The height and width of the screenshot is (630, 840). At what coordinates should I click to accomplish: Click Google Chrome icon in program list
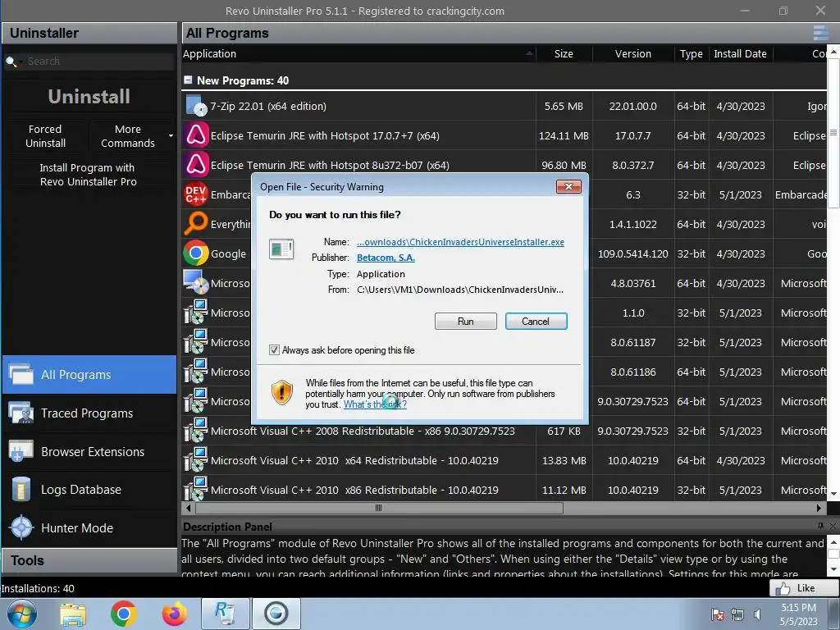coord(196,253)
